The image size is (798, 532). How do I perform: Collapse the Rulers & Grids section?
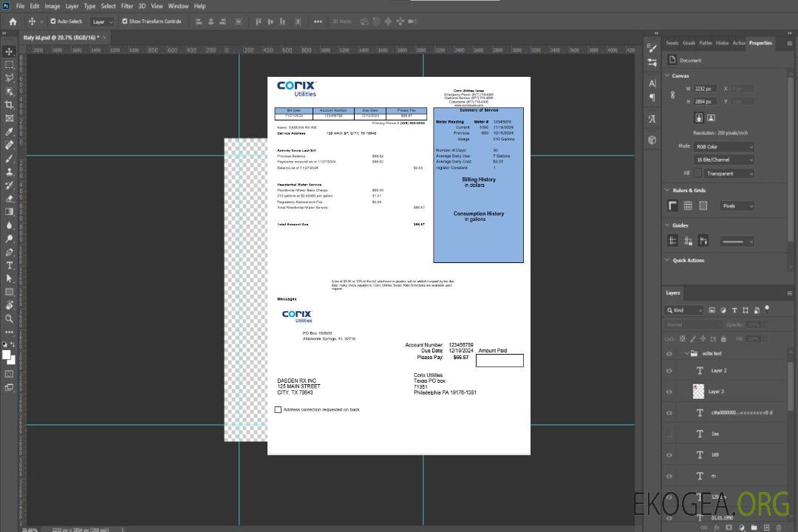coord(667,190)
